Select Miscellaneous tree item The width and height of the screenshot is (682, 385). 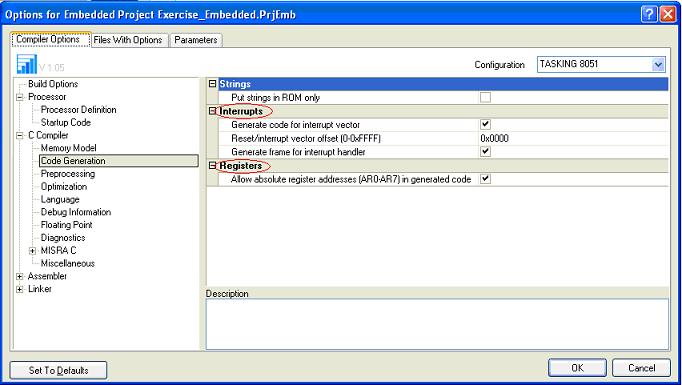[x=67, y=264]
